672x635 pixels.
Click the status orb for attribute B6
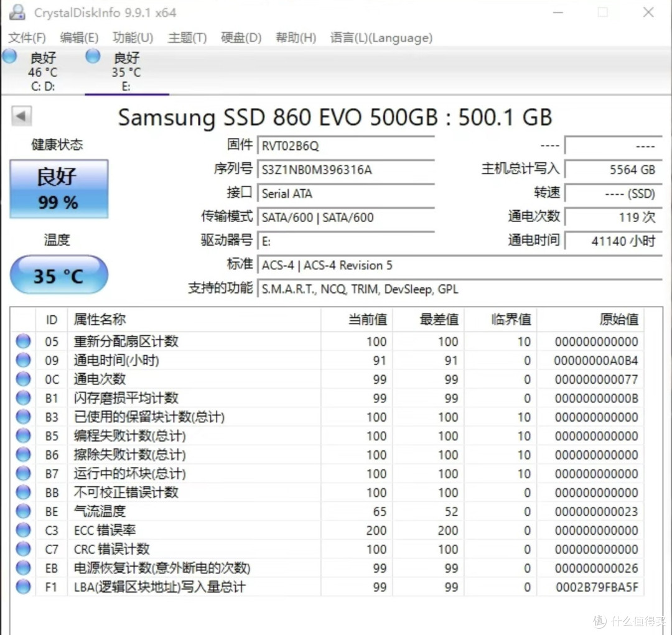[x=23, y=455]
